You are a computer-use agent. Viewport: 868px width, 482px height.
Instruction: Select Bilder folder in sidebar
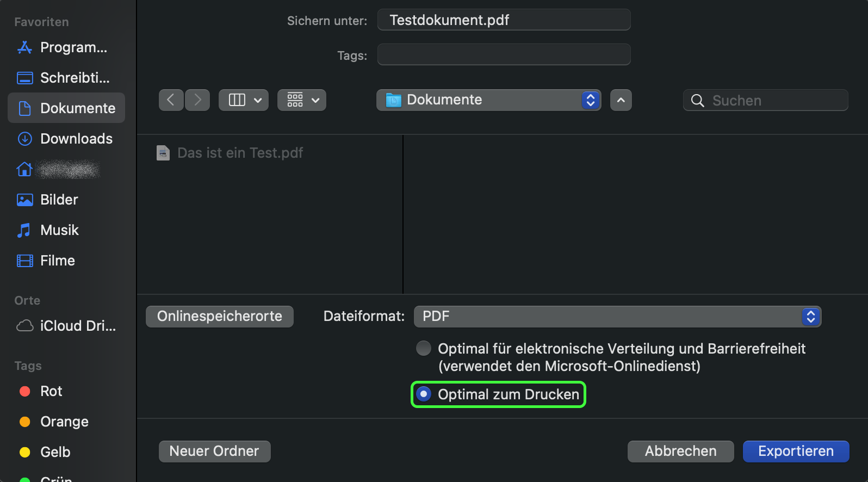[59, 200]
